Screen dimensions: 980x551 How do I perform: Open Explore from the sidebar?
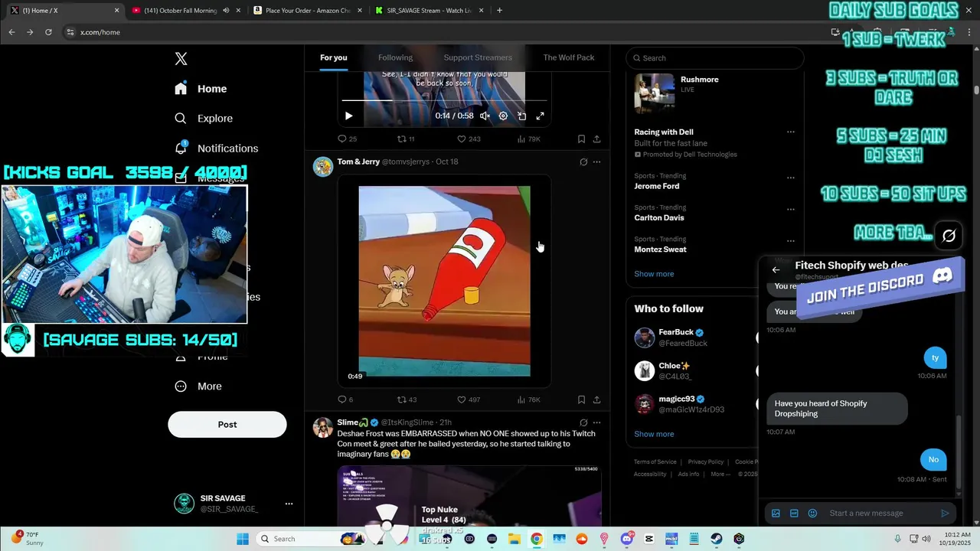tap(204, 119)
